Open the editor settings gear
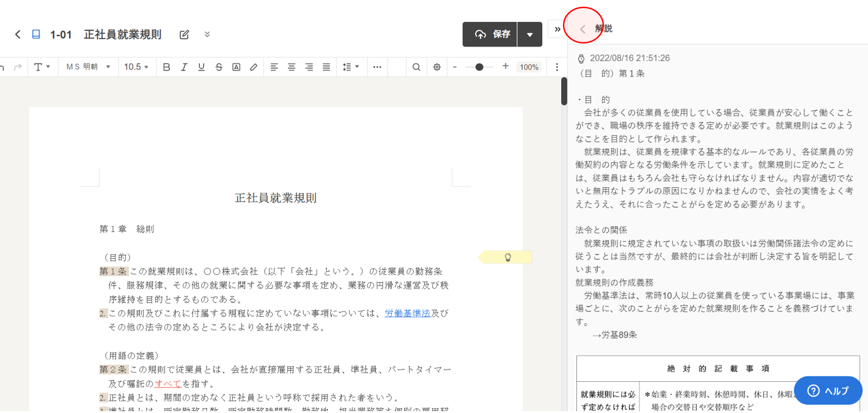 click(x=437, y=67)
